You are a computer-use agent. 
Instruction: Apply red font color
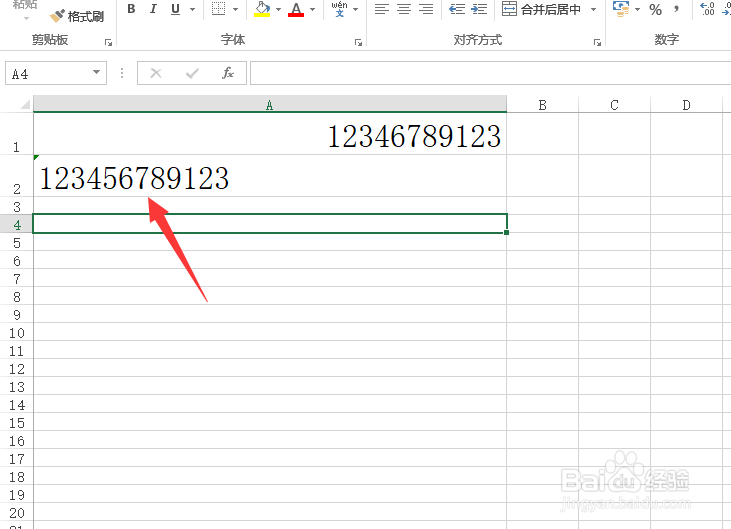[296, 9]
